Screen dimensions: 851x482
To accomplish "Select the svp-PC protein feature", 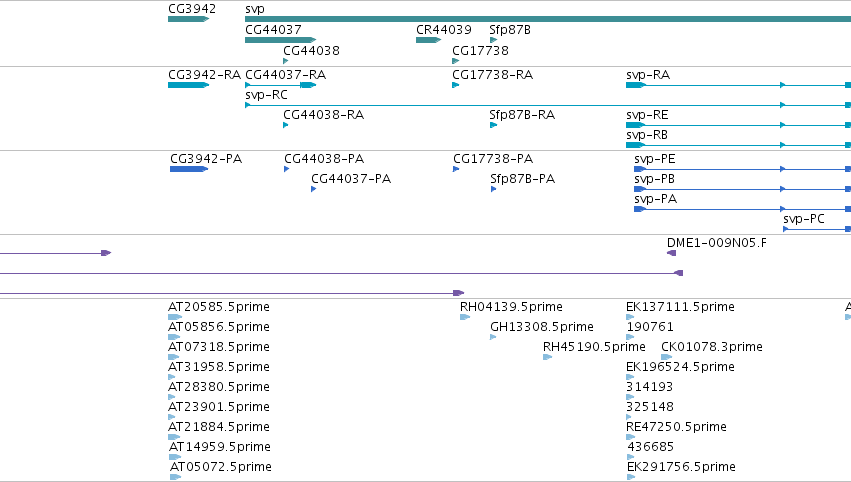I will pyautogui.click(x=817, y=229).
